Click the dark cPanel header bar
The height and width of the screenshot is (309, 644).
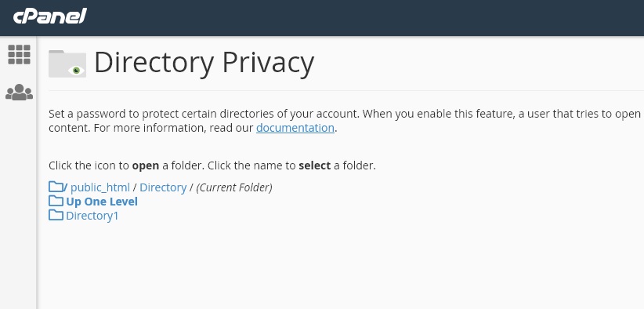coord(366,18)
